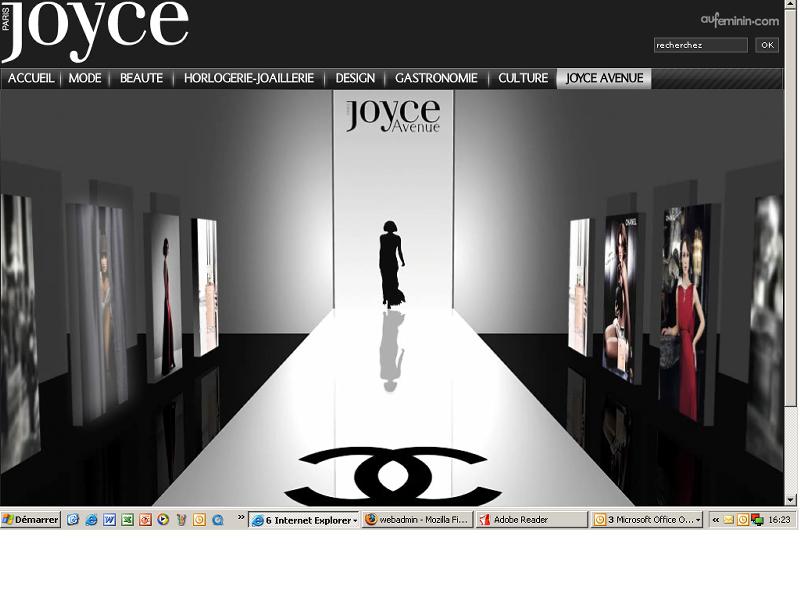Select the JOYCE AVENUE tab
The width and height of the screenshot is (800, 600).
pyautogui.click(x=604, y=78)
